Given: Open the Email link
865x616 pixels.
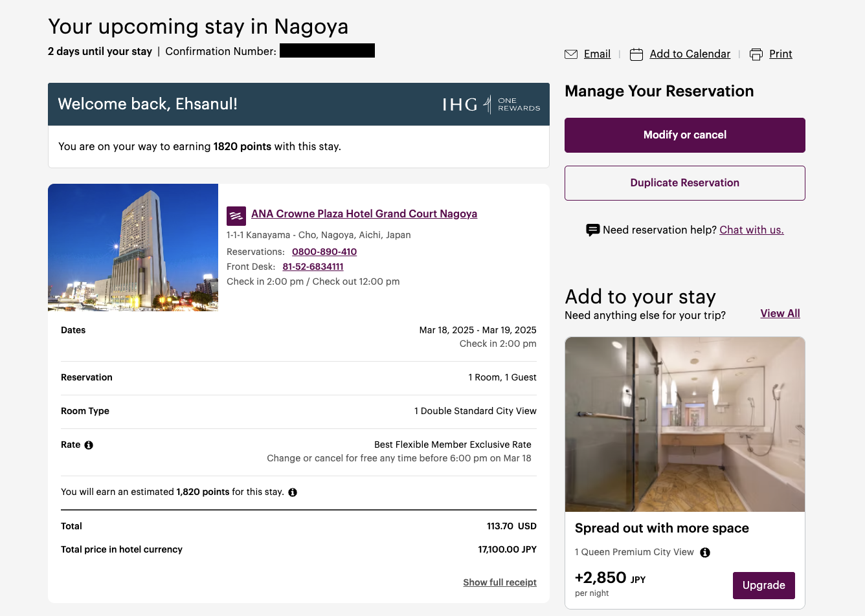Looking at the screenshot, I should click(597, 54).
